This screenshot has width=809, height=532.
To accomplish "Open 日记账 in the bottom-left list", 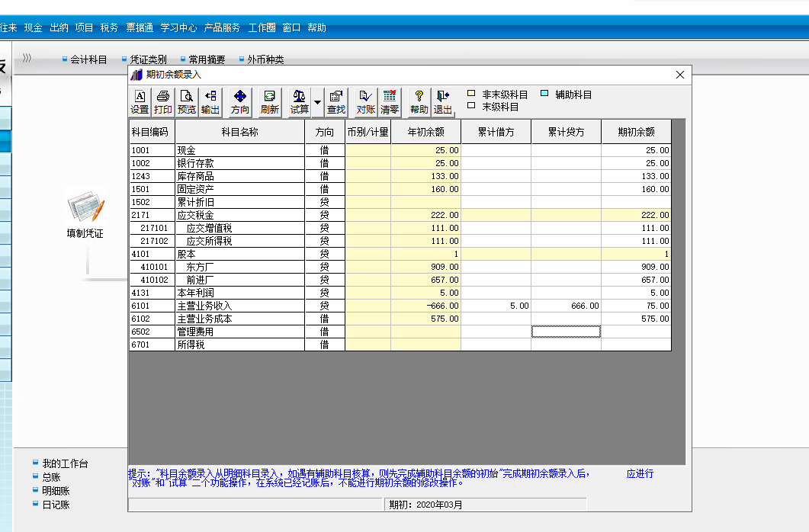I will (56, 505).
